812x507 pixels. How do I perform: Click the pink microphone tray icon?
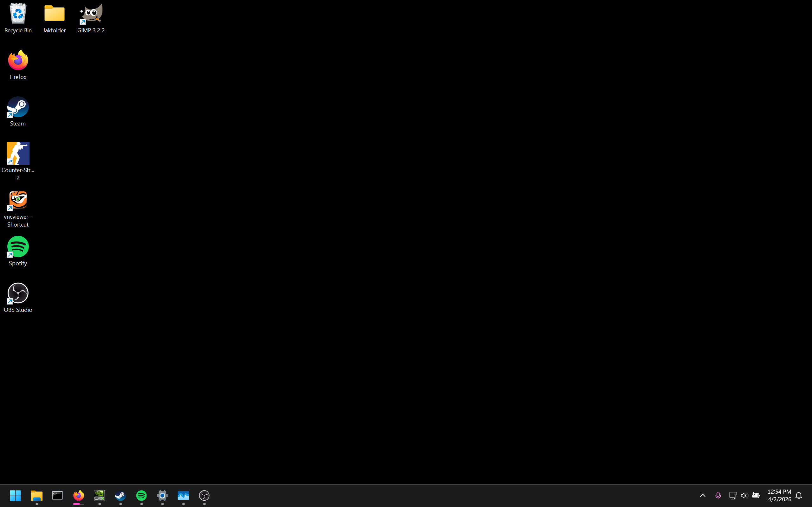coord(718,495)
